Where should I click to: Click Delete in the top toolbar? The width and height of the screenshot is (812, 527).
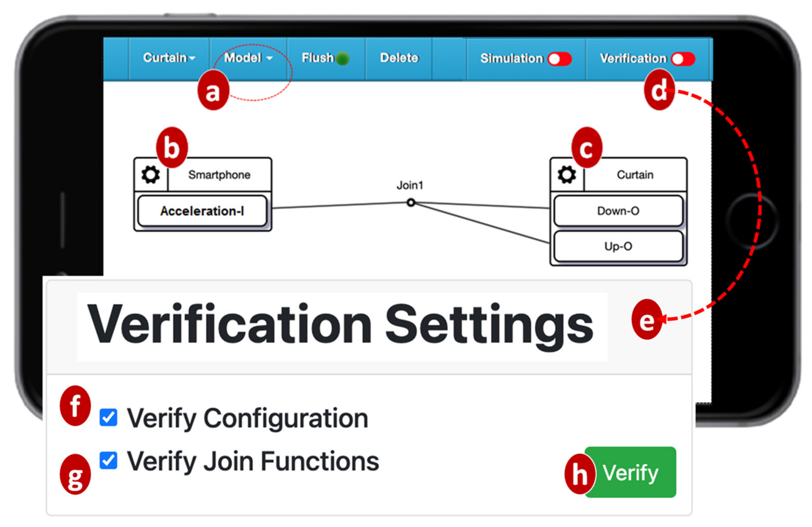pyautogui.click(x=399, y=58)
